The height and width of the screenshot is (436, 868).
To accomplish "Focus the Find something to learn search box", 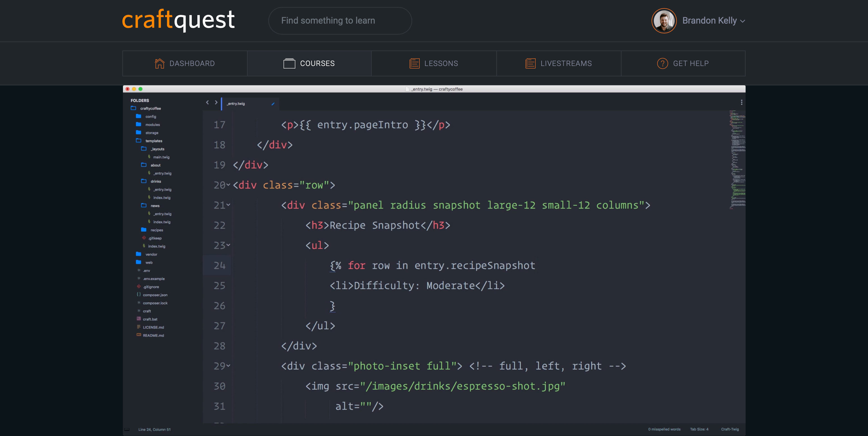I will [x=340, y=20].
